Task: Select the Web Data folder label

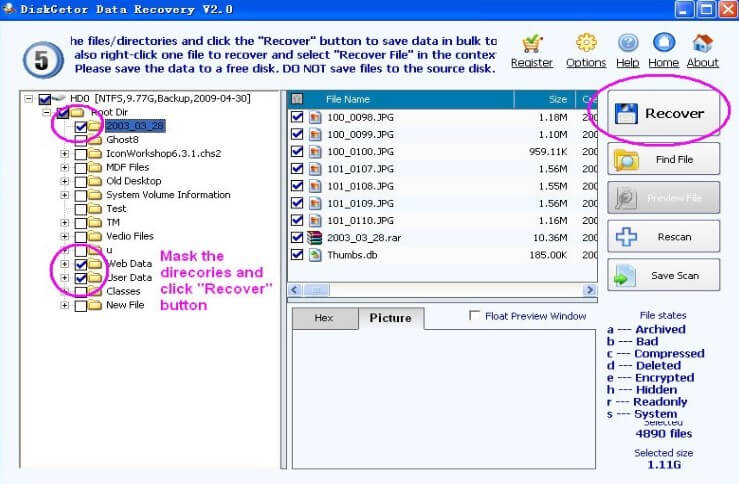Action: [129, 264]
